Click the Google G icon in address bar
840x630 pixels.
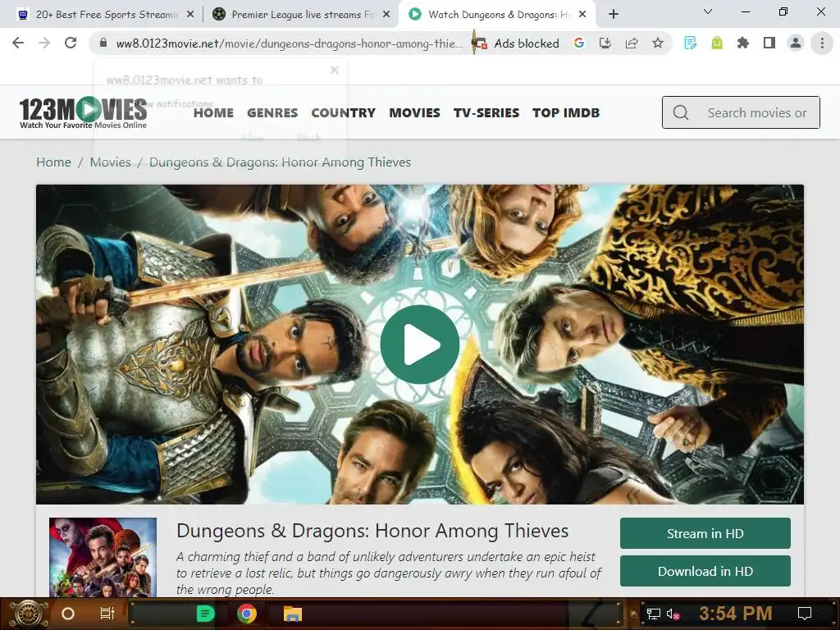pyautogui.click(x=578, y=43)
